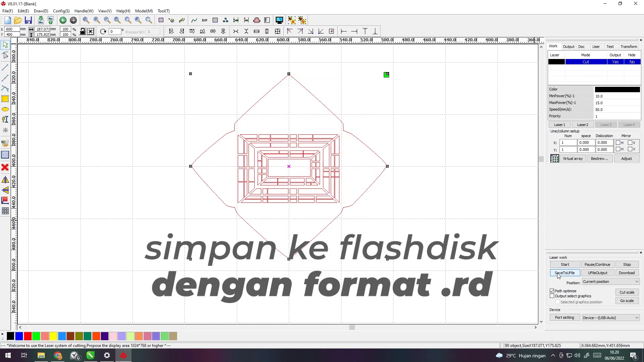Select the arrow selection tool
Viewport: 644px width, 362px height.
[x=5, y=45]
